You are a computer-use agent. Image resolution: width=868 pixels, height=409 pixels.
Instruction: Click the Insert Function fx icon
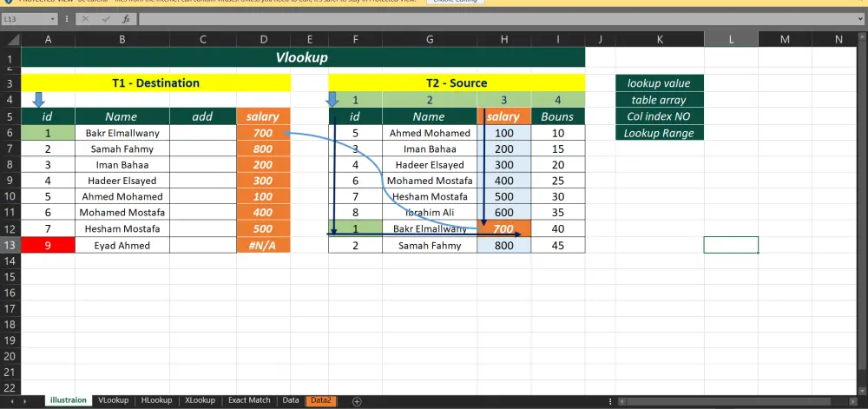tap(126, 19)
